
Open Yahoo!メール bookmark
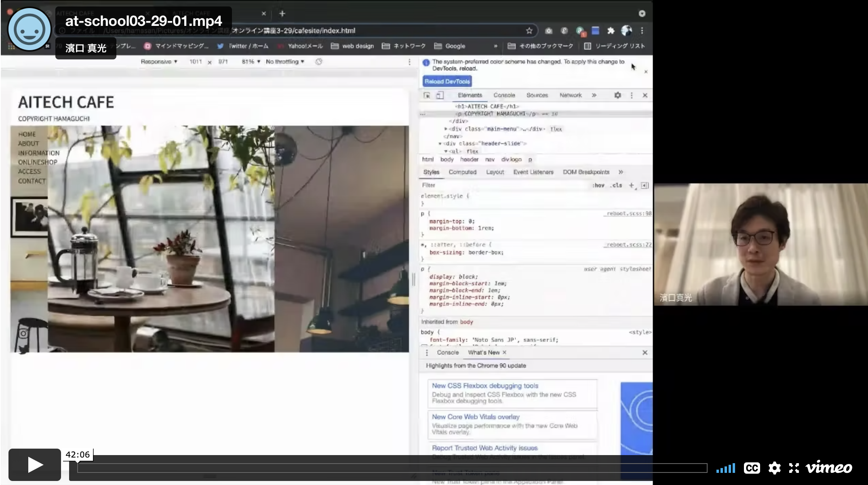pyautogui.click(x=301, y=46)
